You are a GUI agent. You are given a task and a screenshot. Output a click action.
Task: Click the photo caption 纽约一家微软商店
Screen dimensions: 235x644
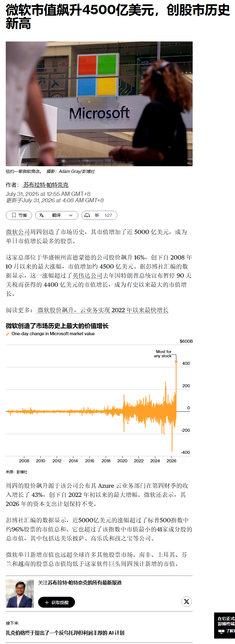pos(24,171)
